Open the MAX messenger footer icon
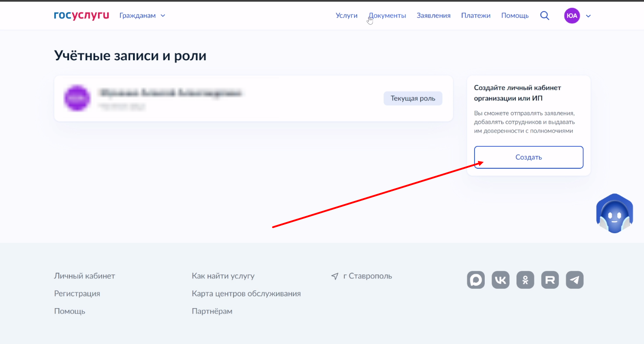The width and height of the screenshot is (644, 344). tap(476, 280)
